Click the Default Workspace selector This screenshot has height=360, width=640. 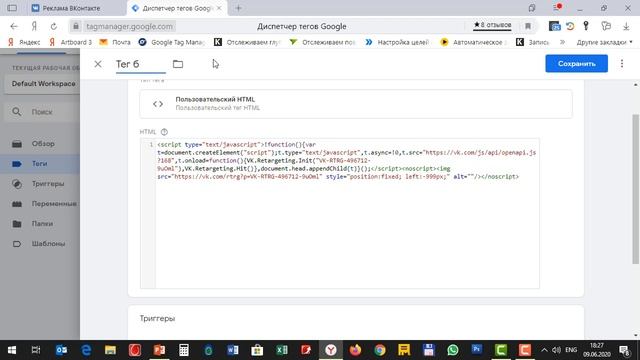pos(42,84)
